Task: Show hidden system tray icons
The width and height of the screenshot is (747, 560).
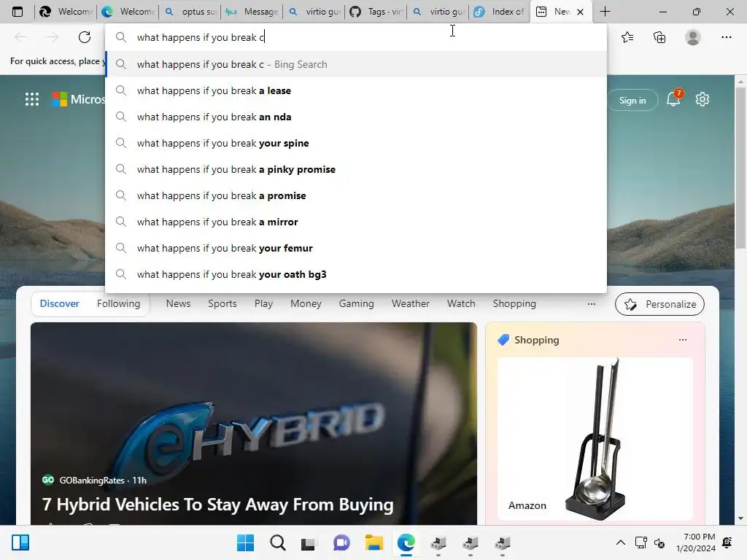Action: [x=620, y=542]
